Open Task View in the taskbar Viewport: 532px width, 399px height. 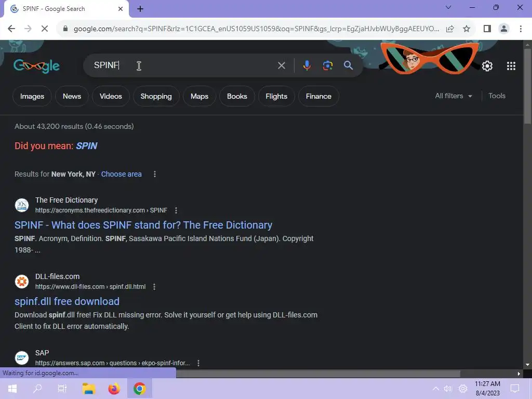click(x=62, y=389)
